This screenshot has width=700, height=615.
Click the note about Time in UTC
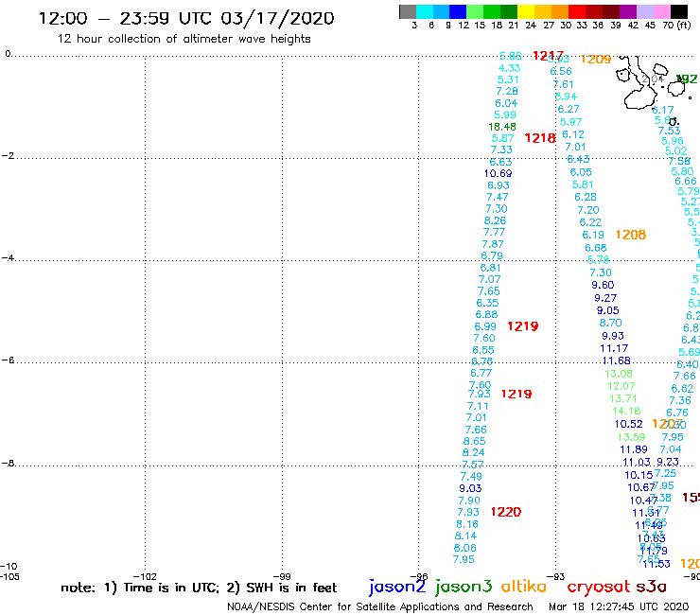[x=199, y=588]
